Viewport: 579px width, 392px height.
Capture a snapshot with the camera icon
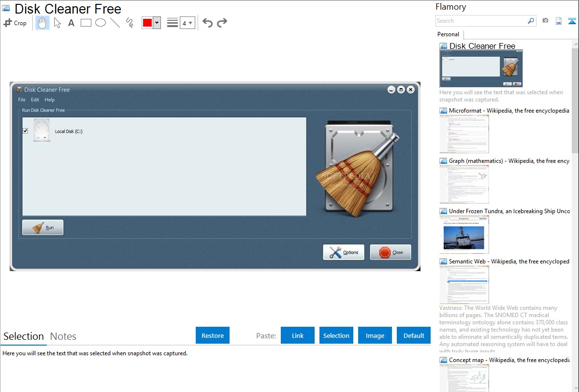coord(545,21)
